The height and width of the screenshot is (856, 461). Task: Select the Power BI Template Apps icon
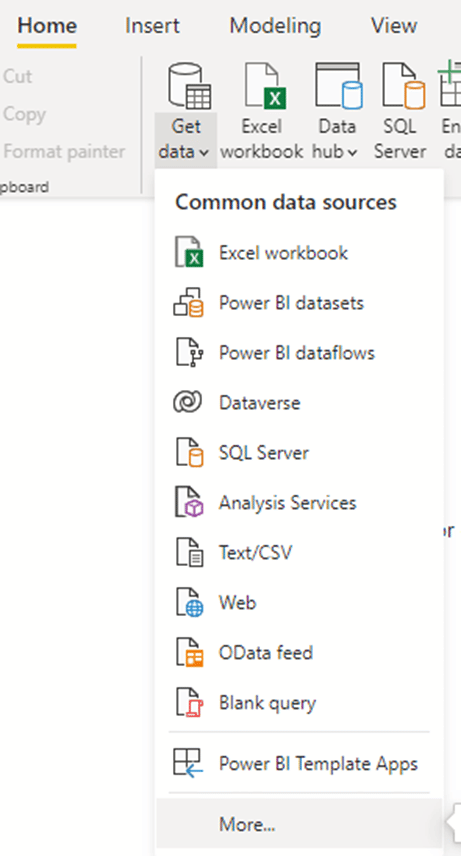(188, 763)
